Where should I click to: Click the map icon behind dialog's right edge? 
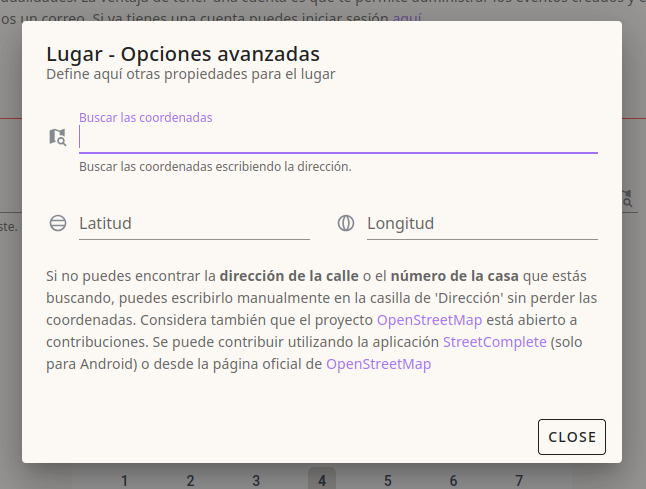click(629, 199)
